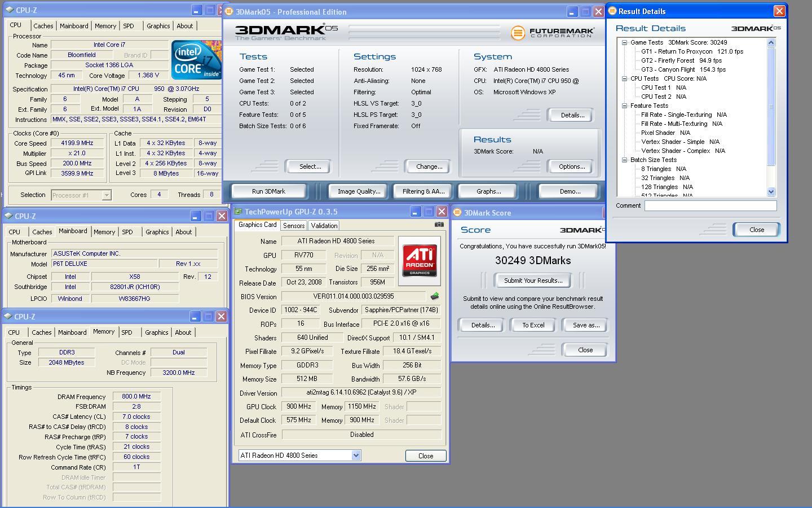This screenshot has width=812, height=508.
Task: Click the ATI Radeon Graphics logo
Action: pos(419,261)
